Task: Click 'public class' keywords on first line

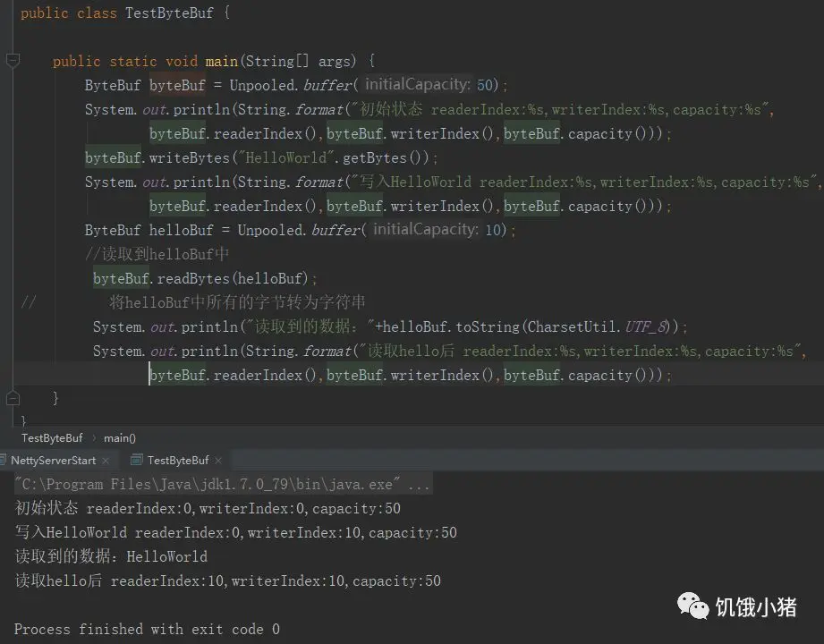Action: pyautogui.click(x=68, y=13)
